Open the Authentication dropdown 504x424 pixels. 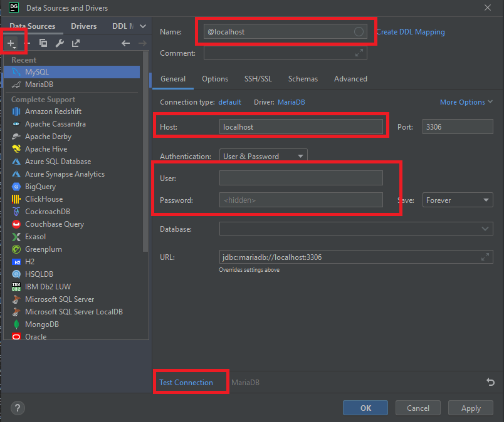(x=263, y=156)
